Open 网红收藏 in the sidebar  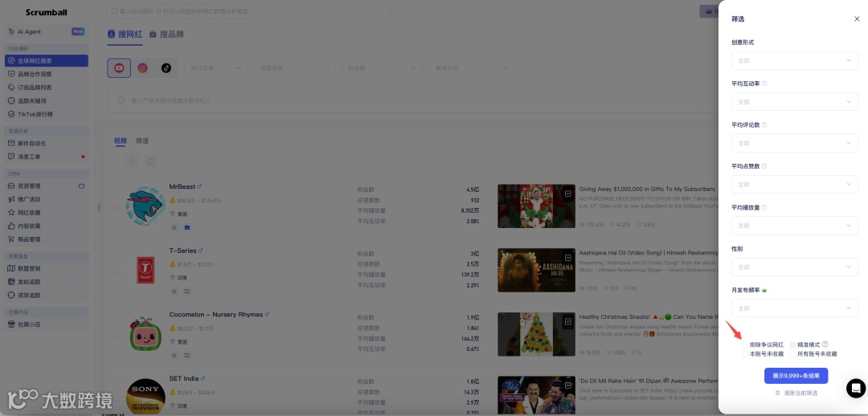click(47, 213)
